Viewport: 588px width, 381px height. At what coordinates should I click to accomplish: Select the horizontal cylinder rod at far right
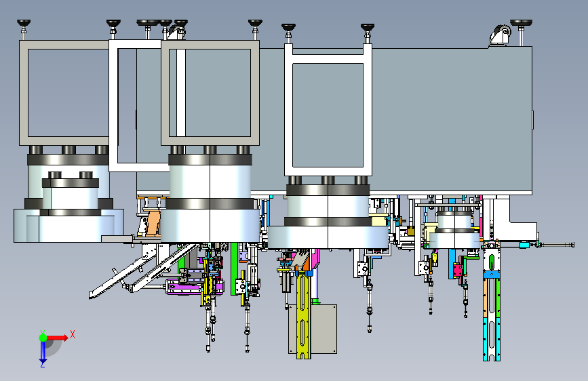point(557,245)
